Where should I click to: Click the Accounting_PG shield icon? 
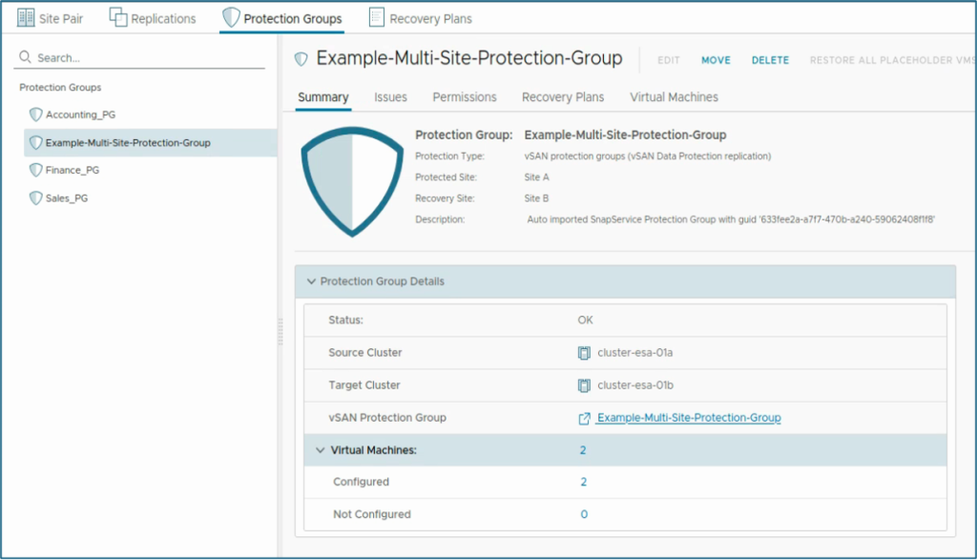tap(36, 114)
